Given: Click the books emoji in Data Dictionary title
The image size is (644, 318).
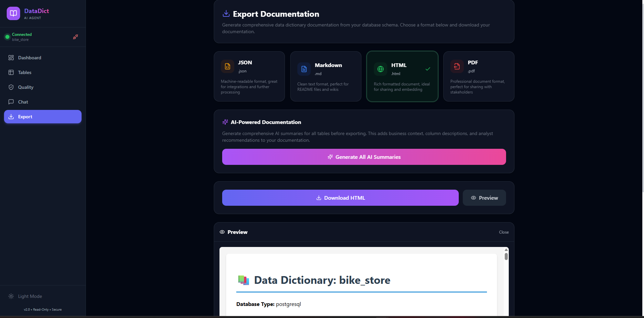Looking at the screenshot, I should [x=244, y=280].
